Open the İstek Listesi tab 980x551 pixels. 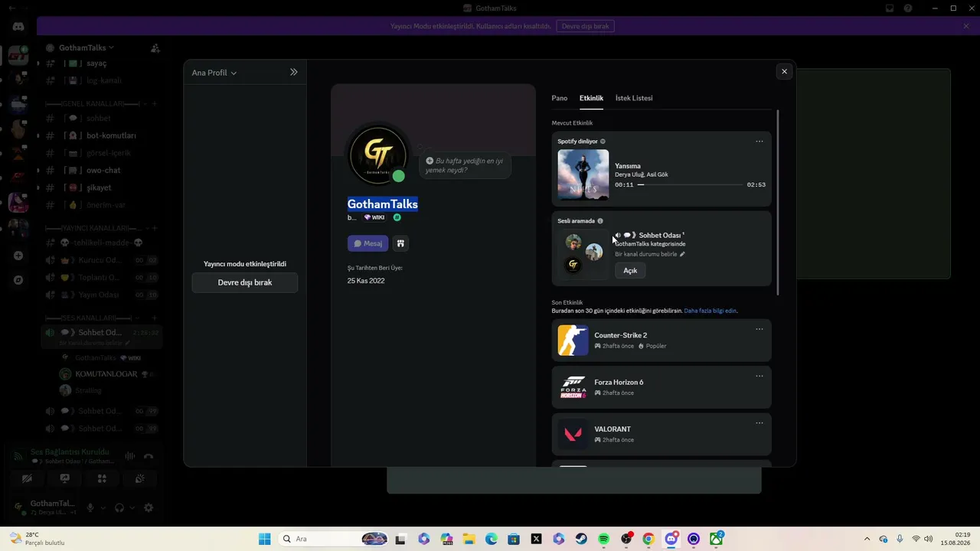click(634, 98)
